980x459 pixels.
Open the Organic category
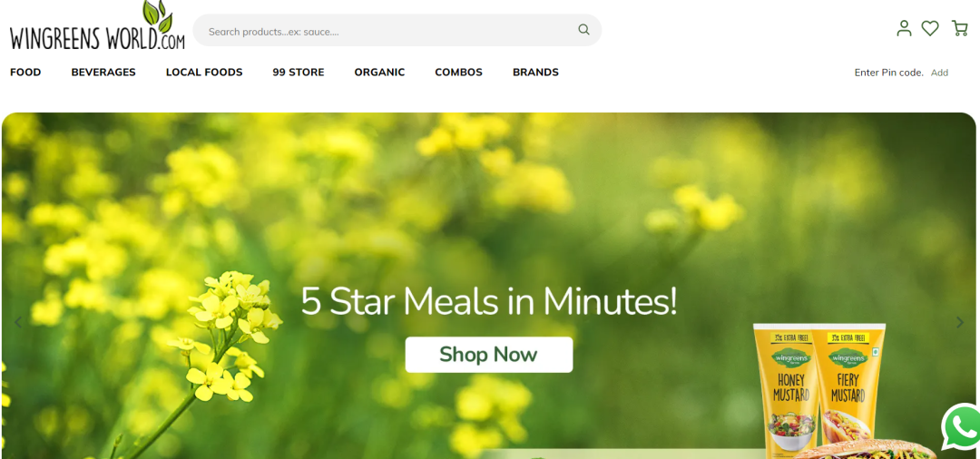click(379, 73)
